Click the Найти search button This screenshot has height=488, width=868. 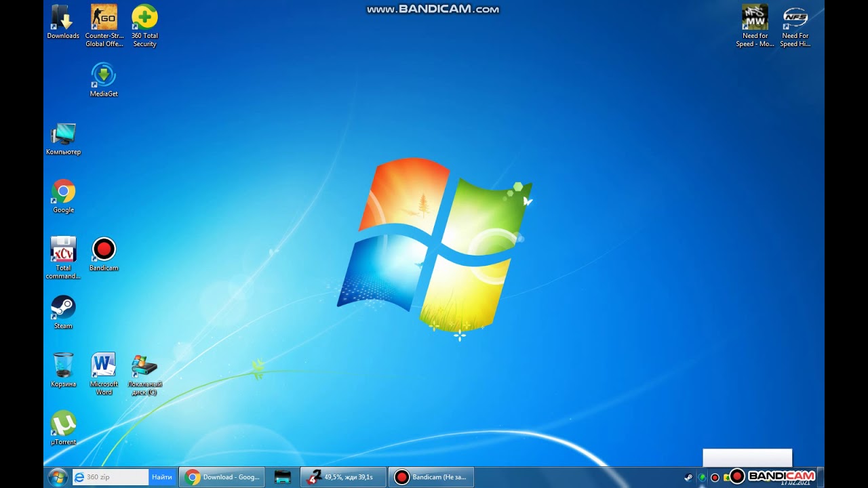[162, 477]
